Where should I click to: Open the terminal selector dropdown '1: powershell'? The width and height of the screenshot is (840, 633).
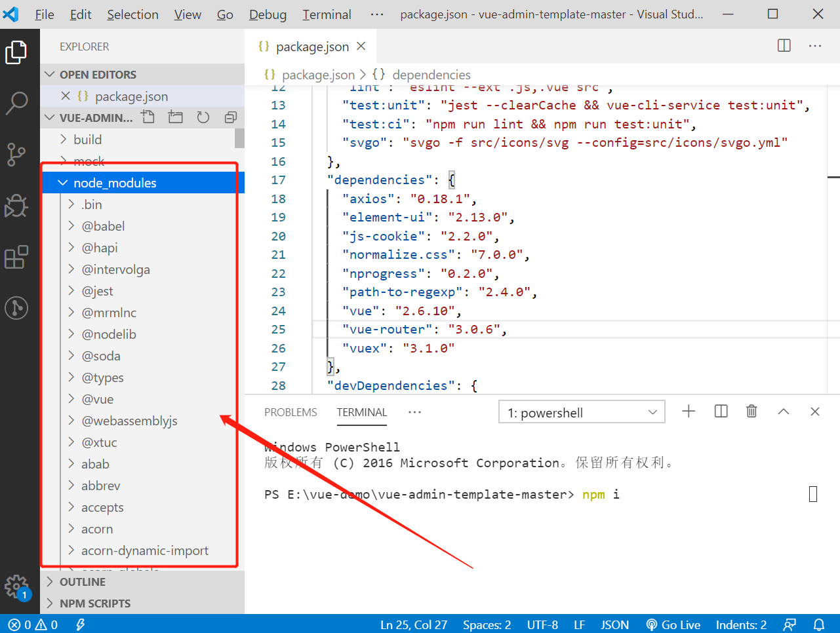[x=582, y=412]
